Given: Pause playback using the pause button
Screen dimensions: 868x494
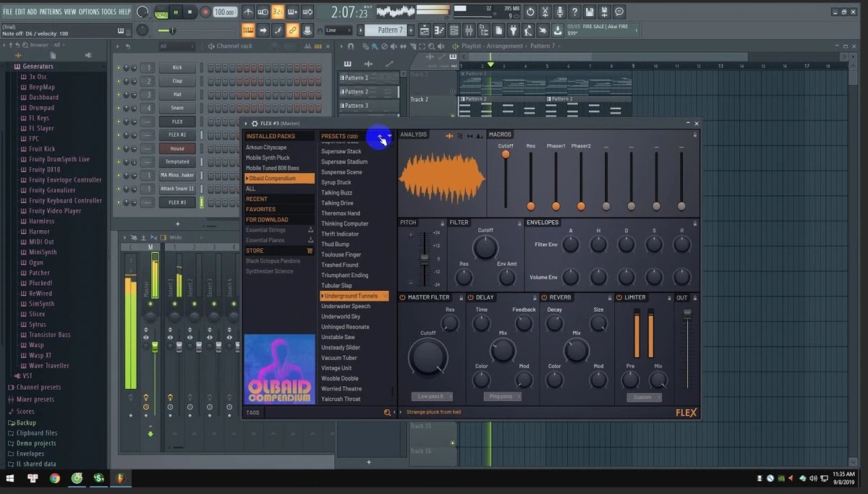Looking at the screenshot, I should pyautogui.click(x=176, y=12).
